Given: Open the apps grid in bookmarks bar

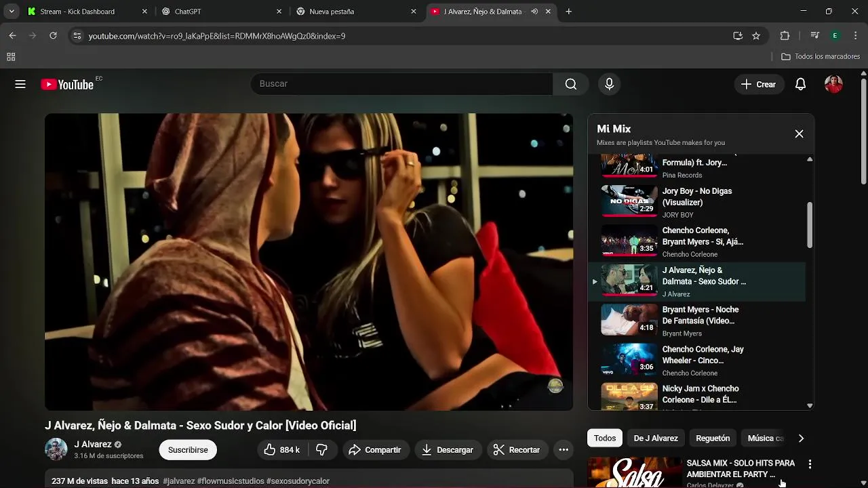Looking at the screenshot, I should 11,57.
